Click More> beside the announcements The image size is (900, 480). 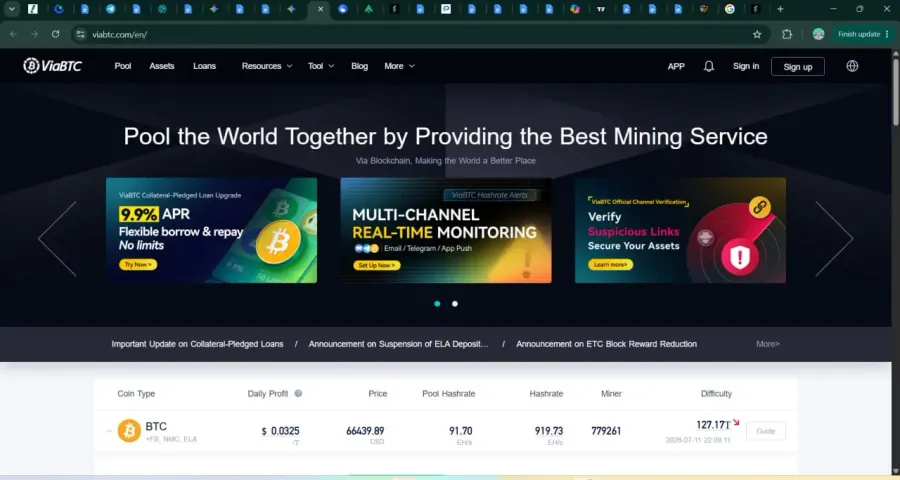768,344
